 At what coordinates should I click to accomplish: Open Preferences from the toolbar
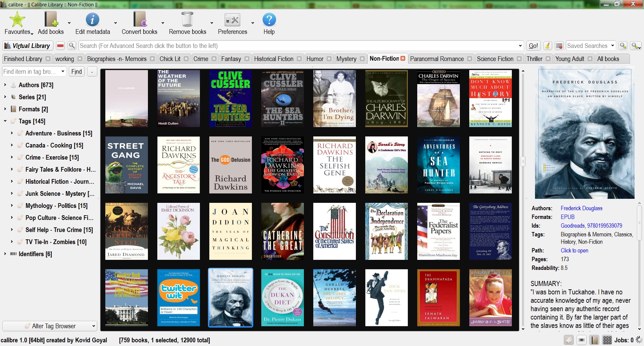tap(232, 19)
